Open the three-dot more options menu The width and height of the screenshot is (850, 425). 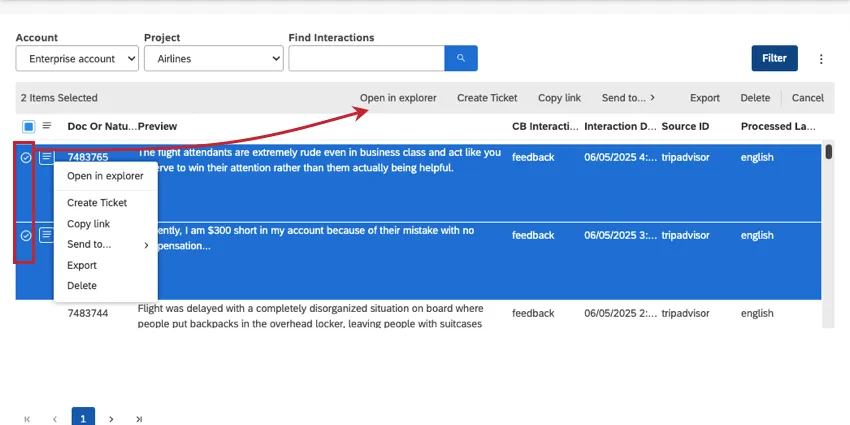tap(821, 59)
